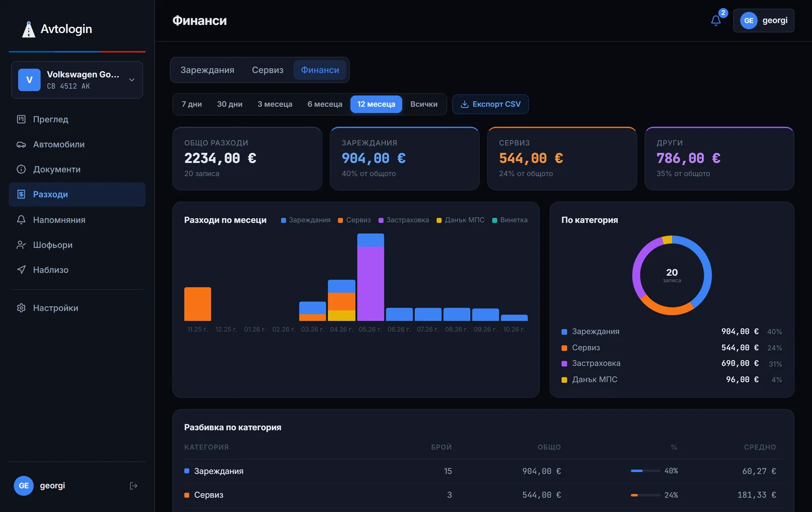Screen dimensions: 812x512
Task: Select the 6 месеца period filter
Action: [x=325, y=104]
